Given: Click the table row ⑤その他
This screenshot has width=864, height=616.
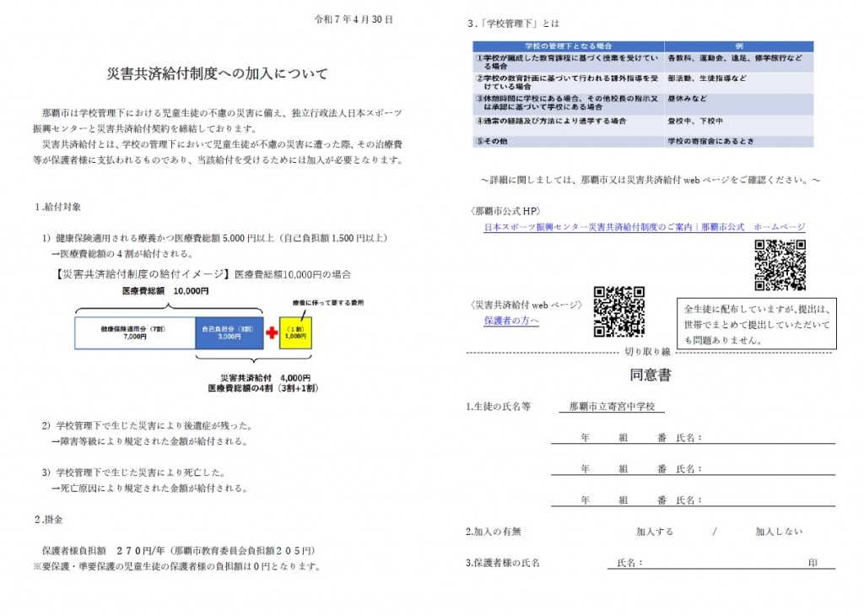Looking at the screenshot, I should 643,141.
